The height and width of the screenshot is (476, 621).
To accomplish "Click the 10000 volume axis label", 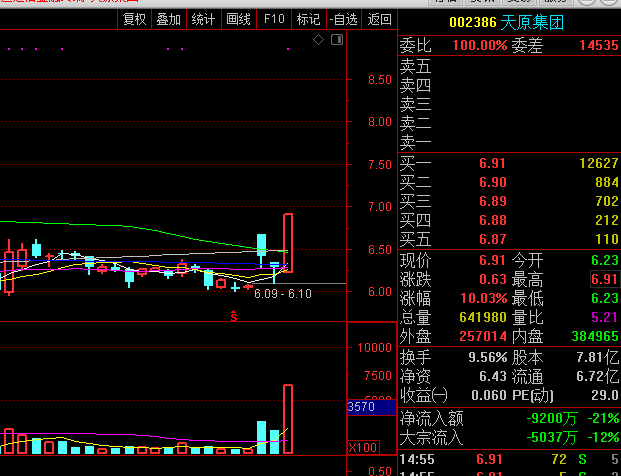I will (x=374, y=348).
